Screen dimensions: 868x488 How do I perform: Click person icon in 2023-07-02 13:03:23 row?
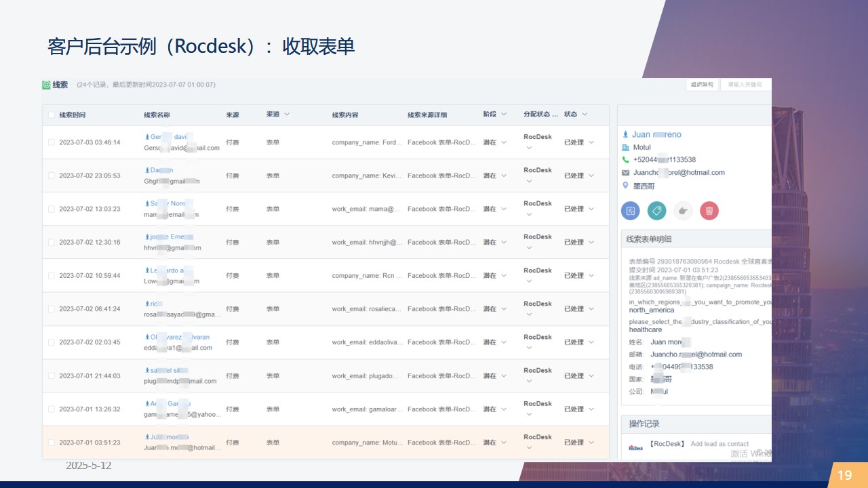[147, 203]
